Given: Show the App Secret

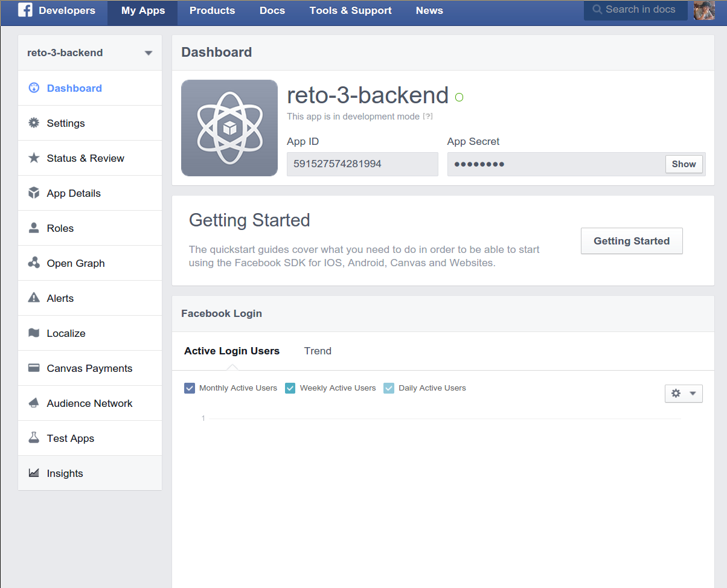Looking at the screenshot, I should pyautogui.click(x=684, y=164).
